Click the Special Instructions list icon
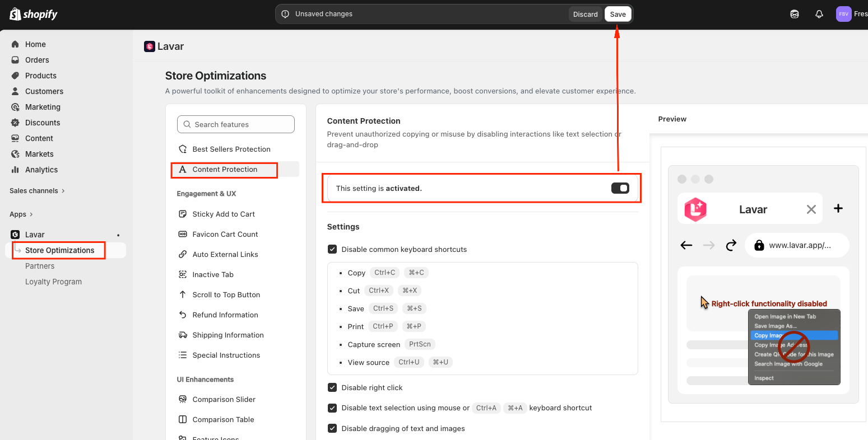Viewport: 868px width, 440px height. (x=183, y=355)
